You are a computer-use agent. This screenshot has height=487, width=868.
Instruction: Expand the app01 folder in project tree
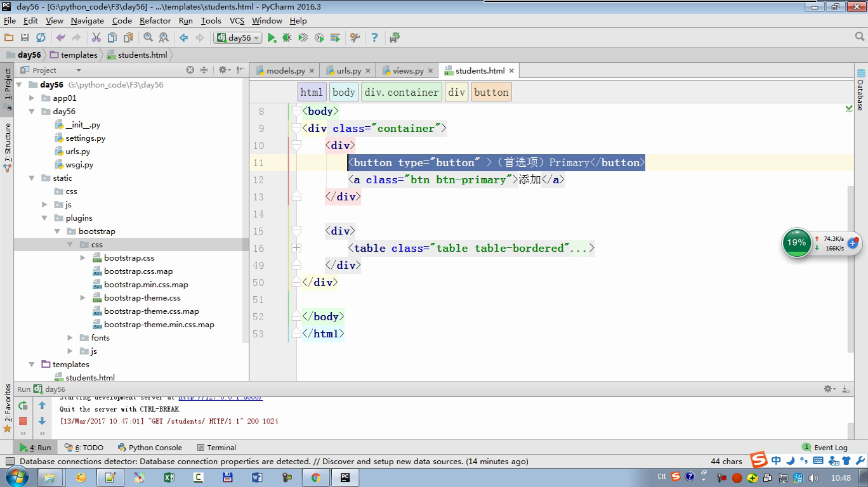pyautogui.click(x=32, y=98)
